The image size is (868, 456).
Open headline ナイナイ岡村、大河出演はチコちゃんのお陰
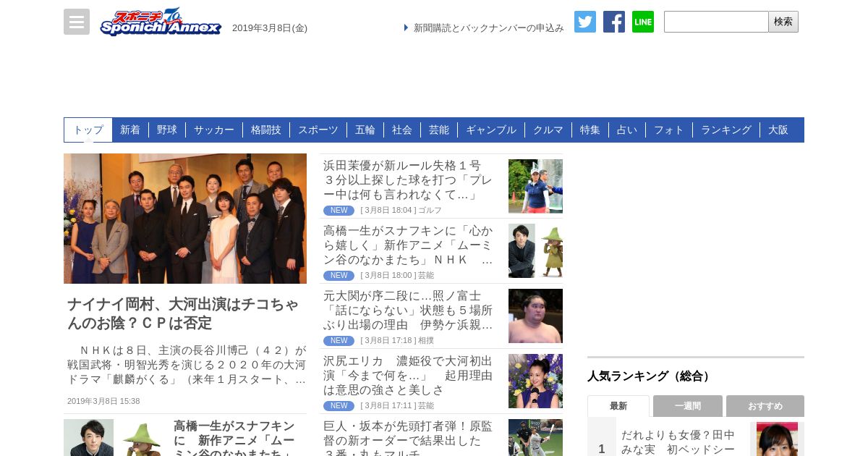point(183,313)
